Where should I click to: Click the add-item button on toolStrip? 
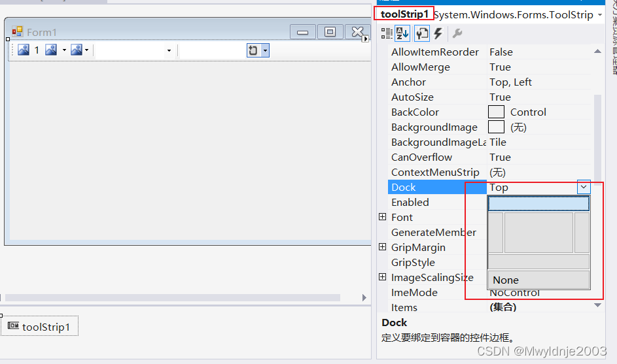(253, 50)
